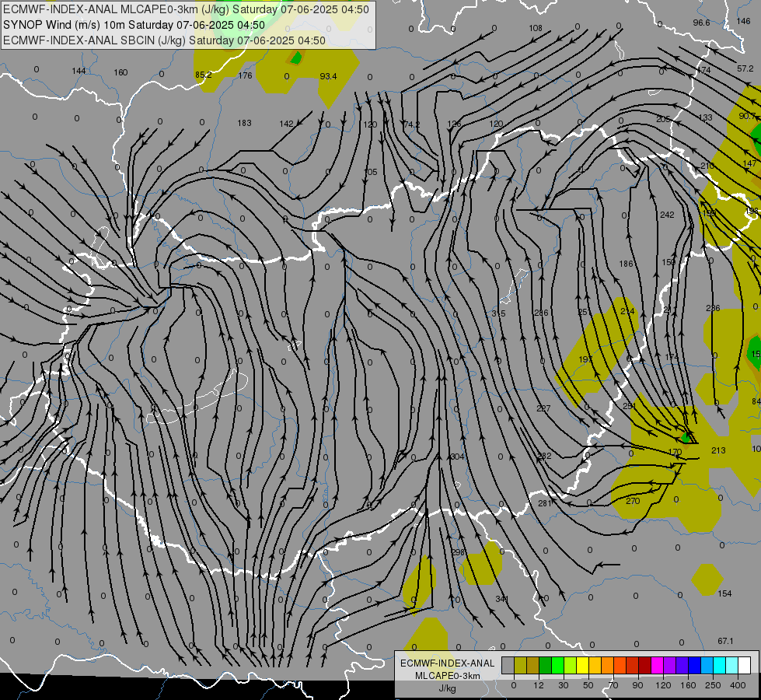Screen dimensions: 761x700
Task: Click the map value 304
Action: 458,457
